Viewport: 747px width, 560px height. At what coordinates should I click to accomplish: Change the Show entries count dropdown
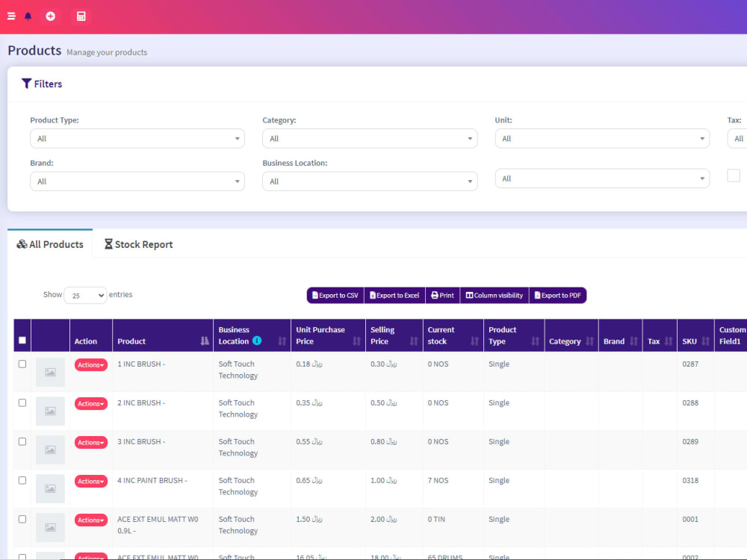[x=85, y=295]
